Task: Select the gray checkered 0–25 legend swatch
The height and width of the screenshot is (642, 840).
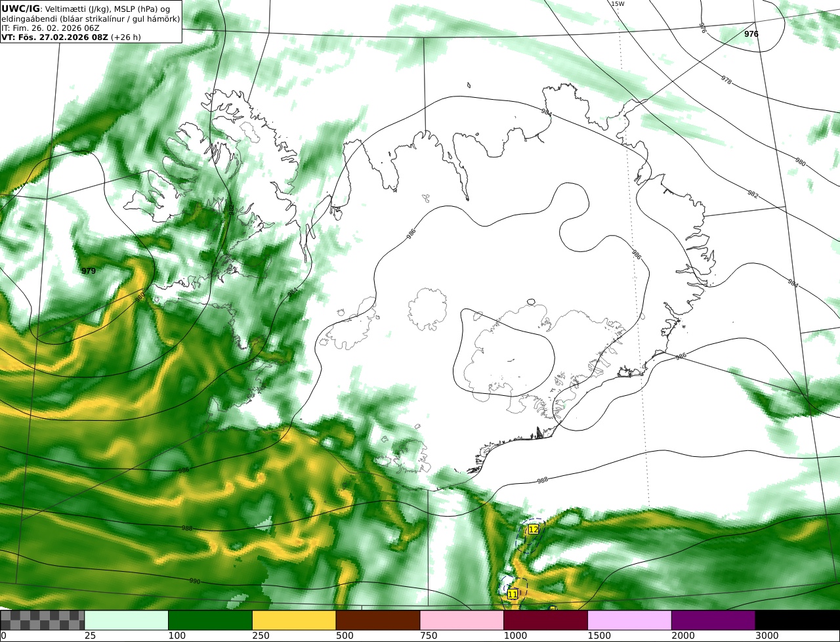Action: pyautogui.click(x=43, y=620)
